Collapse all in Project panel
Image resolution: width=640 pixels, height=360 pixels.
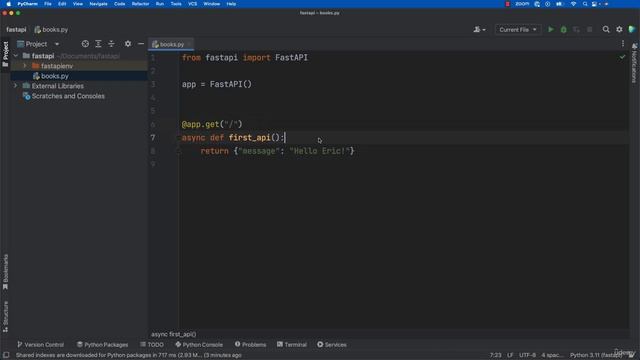point(111,44)
